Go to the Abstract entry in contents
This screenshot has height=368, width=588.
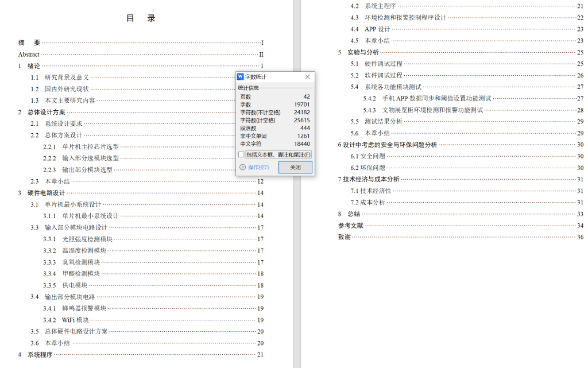coord(29,55)
